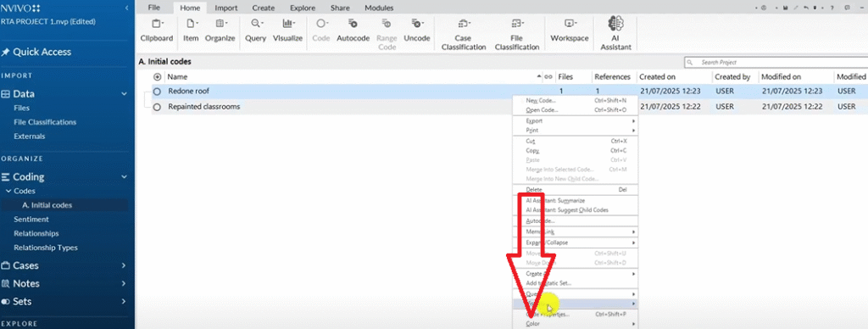This screenshot has height=329, width=868.
Task: Click the magnifier icon in Search Project
Action: coord(690,63)
